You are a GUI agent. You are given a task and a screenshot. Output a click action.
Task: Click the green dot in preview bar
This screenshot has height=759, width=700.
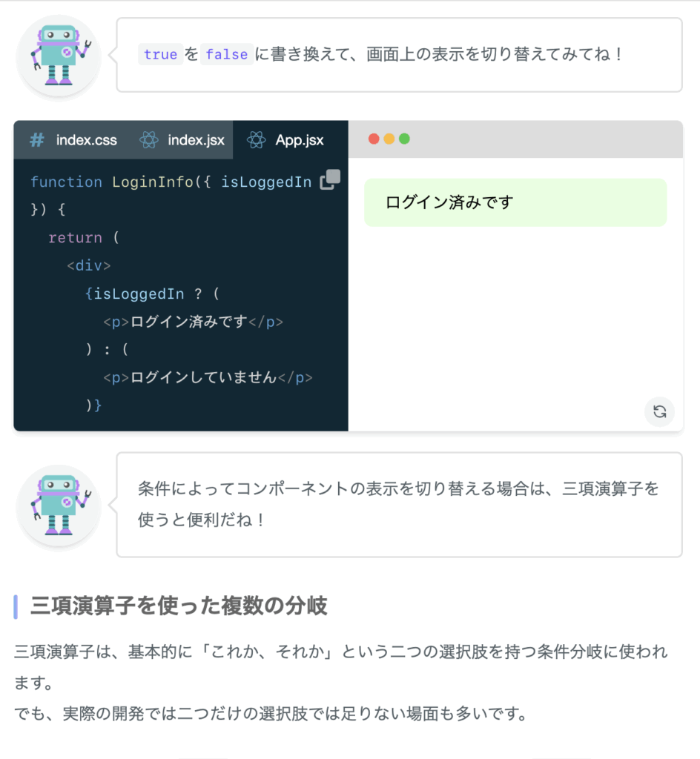tap(404, 139)
